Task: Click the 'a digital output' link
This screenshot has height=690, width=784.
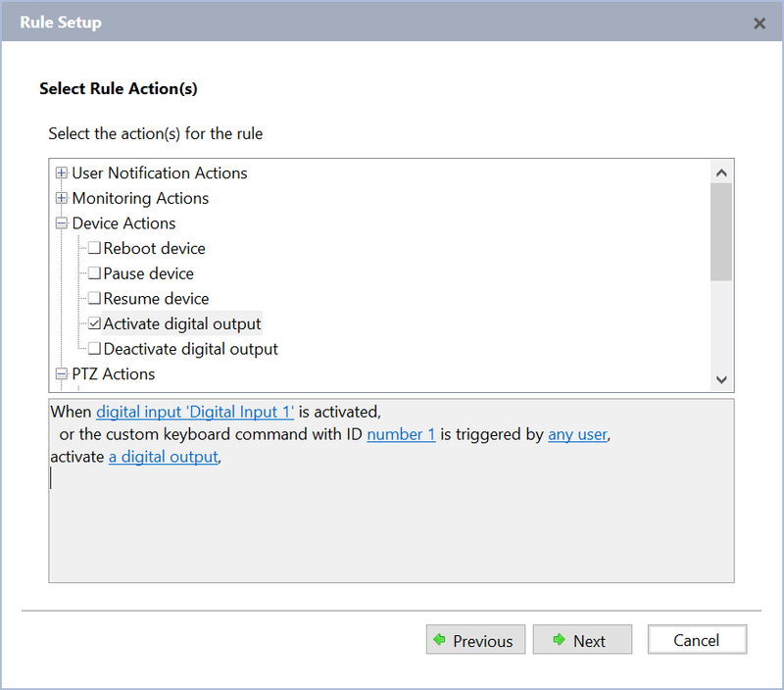Action: (x=163, y=457)
